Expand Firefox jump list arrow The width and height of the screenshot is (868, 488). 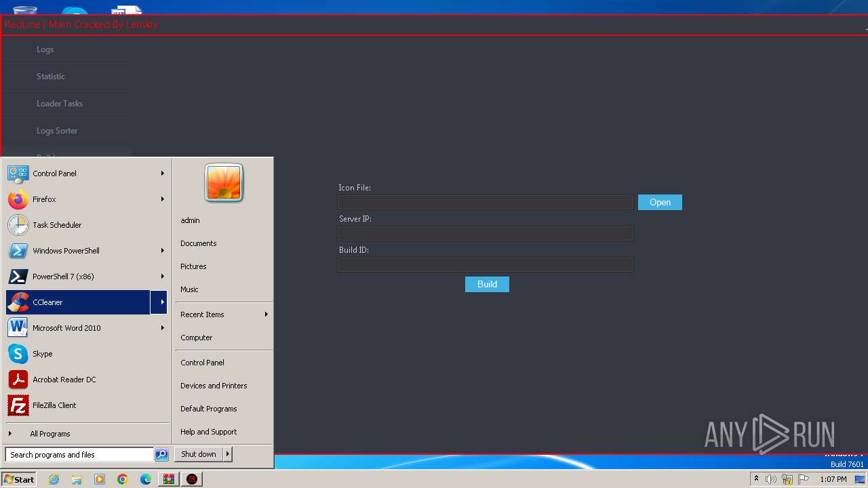[163, 199]
